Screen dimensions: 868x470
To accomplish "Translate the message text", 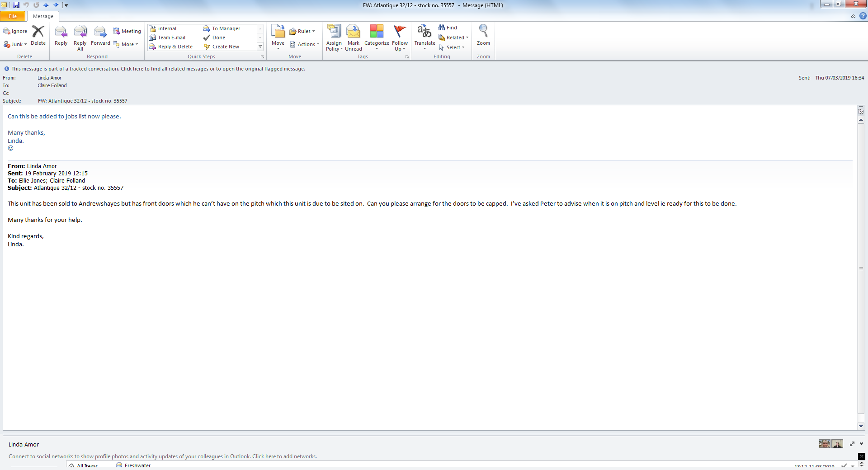I will click(x=425, y=37).
